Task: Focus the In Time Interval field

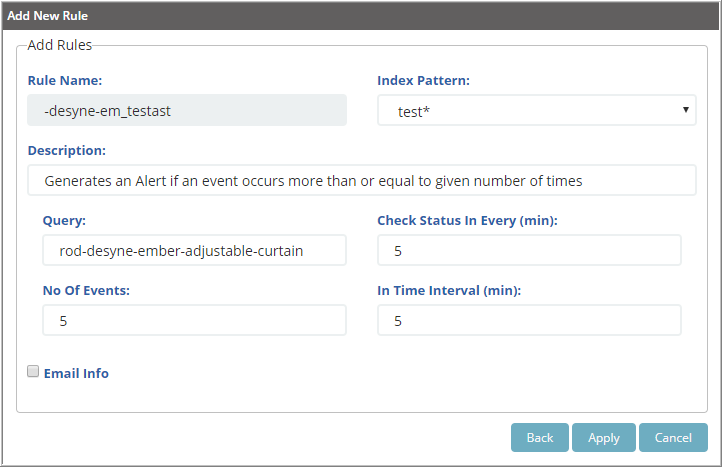Action: click(529, 320)
